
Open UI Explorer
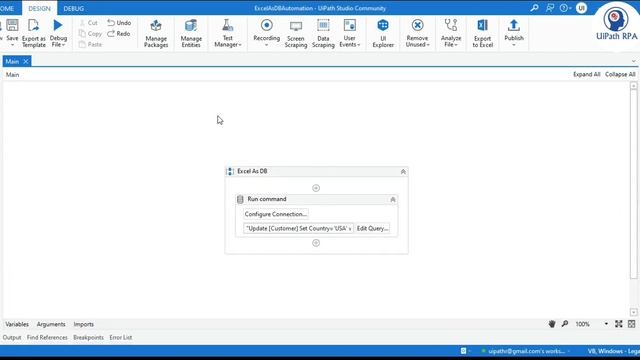383,33
